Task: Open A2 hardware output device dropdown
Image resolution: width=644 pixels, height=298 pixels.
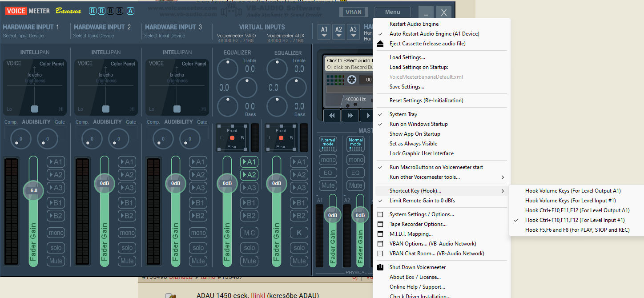Action: click(339, 32)
